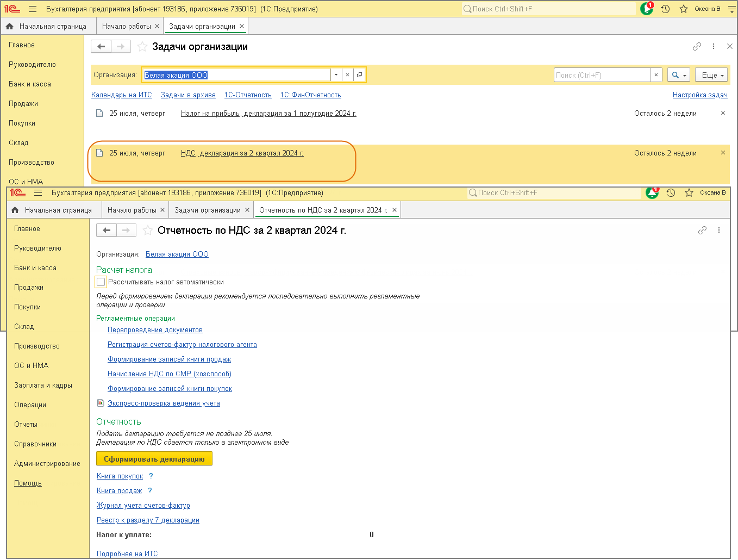Open Налог на прибыль декларация task link
Screen dimensions: 738x560
click(x=268, y=114)
